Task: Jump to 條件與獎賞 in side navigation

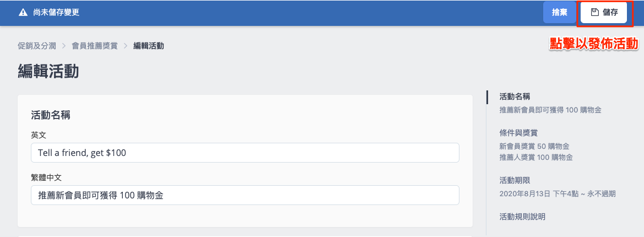Action: [518, 133]
